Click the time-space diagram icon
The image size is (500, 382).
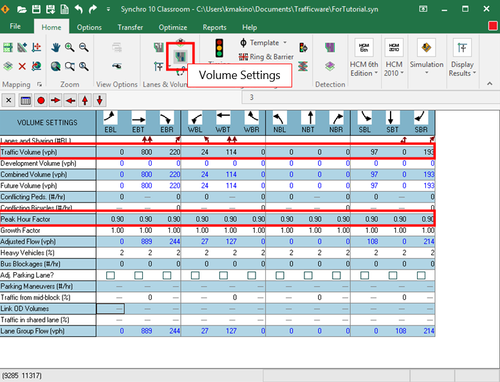tap(303, 66)
